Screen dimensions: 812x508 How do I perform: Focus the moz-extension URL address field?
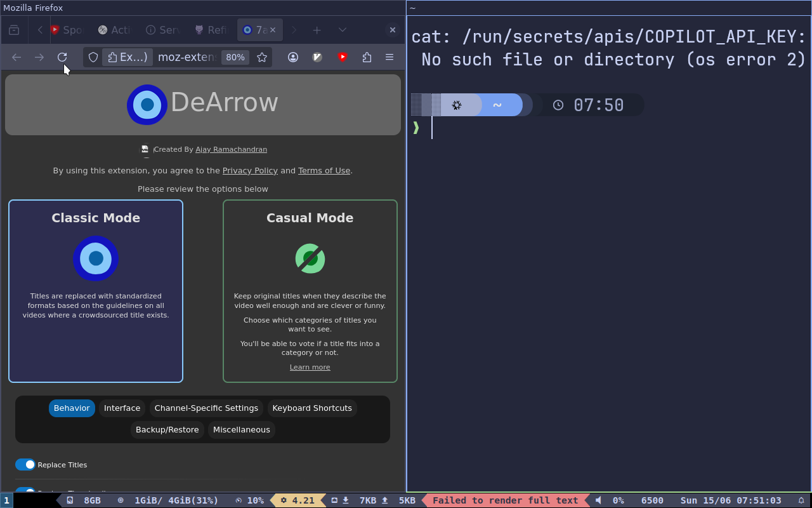[x=187, y=57]
